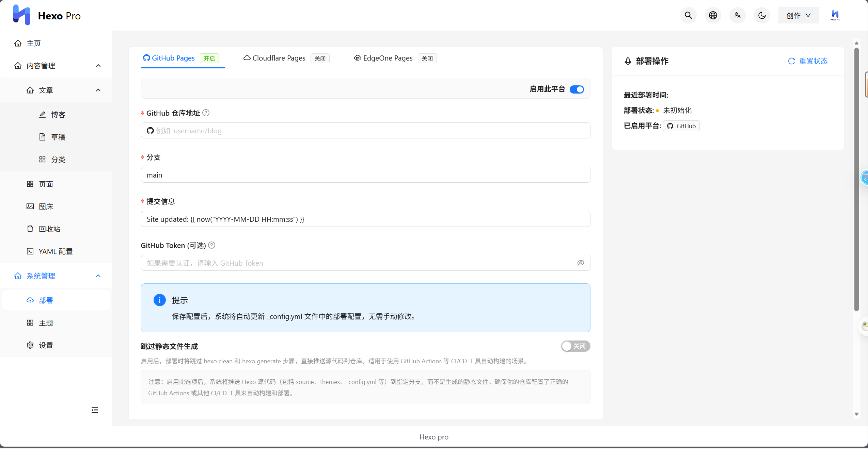Switch to the EdgeOne Pages tab
The width and height of the screenshot is (868, 449).
click(395, 58)
